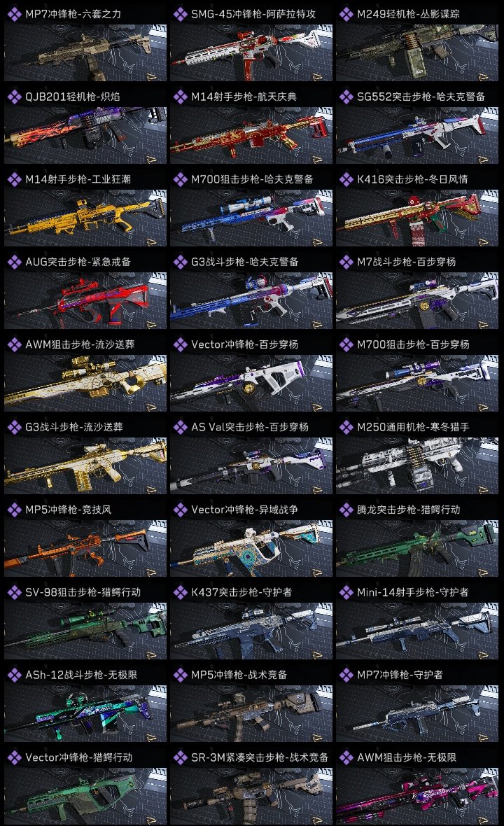Click the SV-98狙击步枪-猎鳄行动 label
The width and height of the screenshot is (504, 826).
[x=83, y=592]
